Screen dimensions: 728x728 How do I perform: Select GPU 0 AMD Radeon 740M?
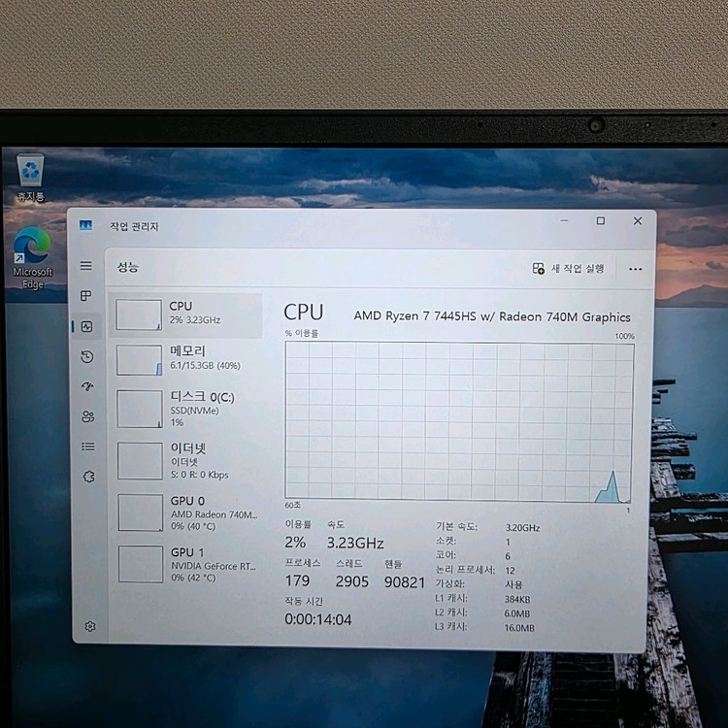point(184,512)
